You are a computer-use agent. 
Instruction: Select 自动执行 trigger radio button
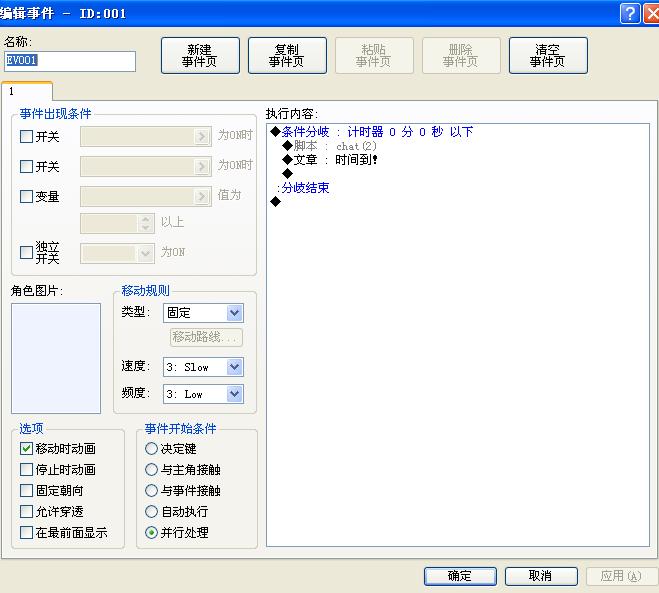(x=151, y=511)
